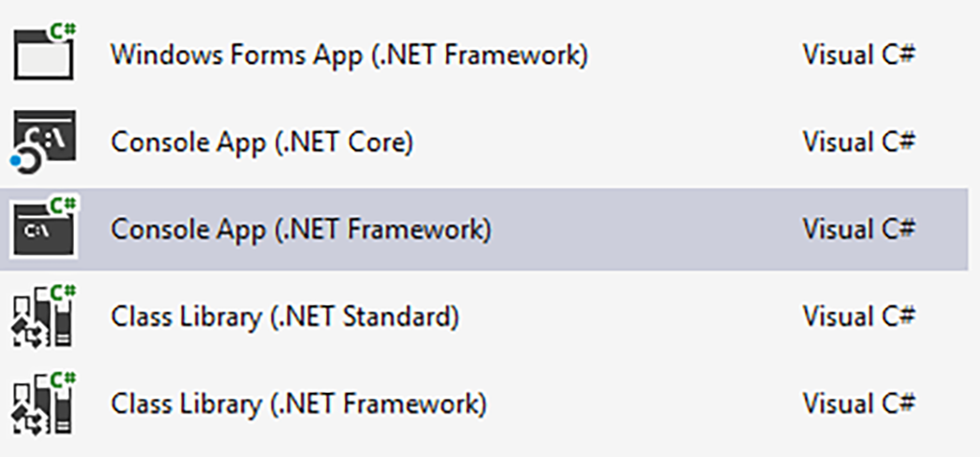Select Console App (.NET Core) template
980x457 pixels.
pyautogui.click(x=261, y=142)
